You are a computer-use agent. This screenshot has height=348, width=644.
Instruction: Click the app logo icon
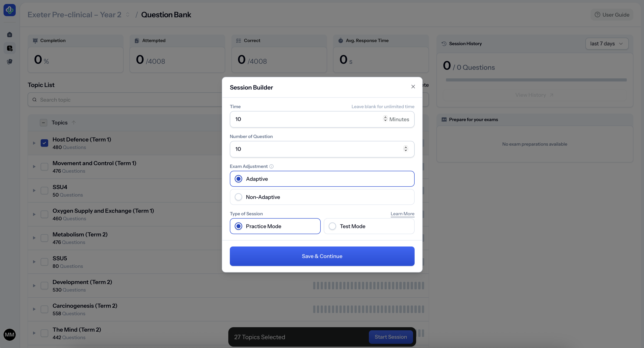10,10
